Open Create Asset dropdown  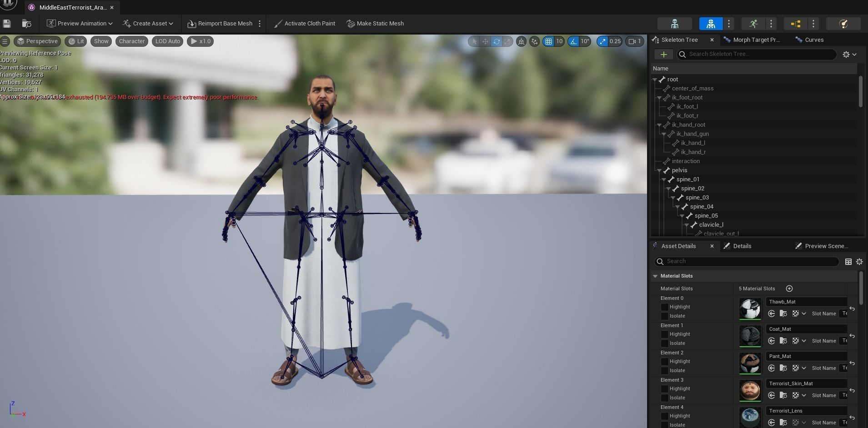pos(148,24)
